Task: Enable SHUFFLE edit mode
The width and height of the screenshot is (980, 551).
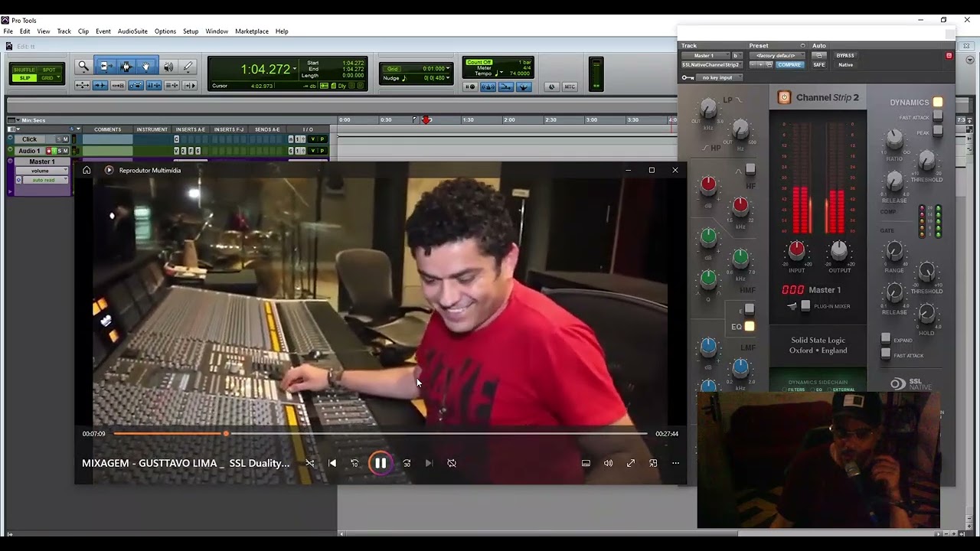Action: pos(24,70)
